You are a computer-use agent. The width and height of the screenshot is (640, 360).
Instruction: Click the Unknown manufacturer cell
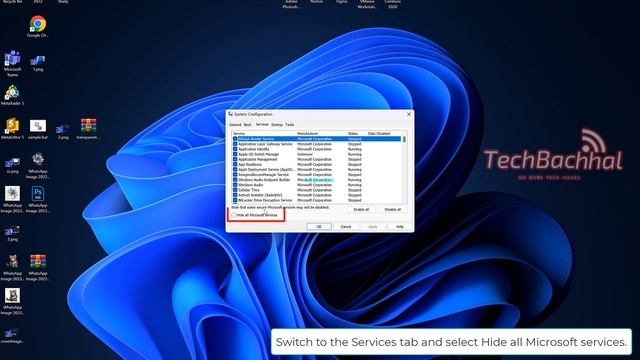click(304, 154)
